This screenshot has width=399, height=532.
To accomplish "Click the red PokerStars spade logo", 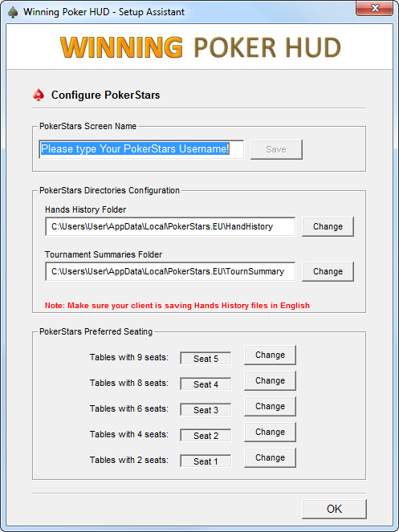I will [x=39, y=95].
